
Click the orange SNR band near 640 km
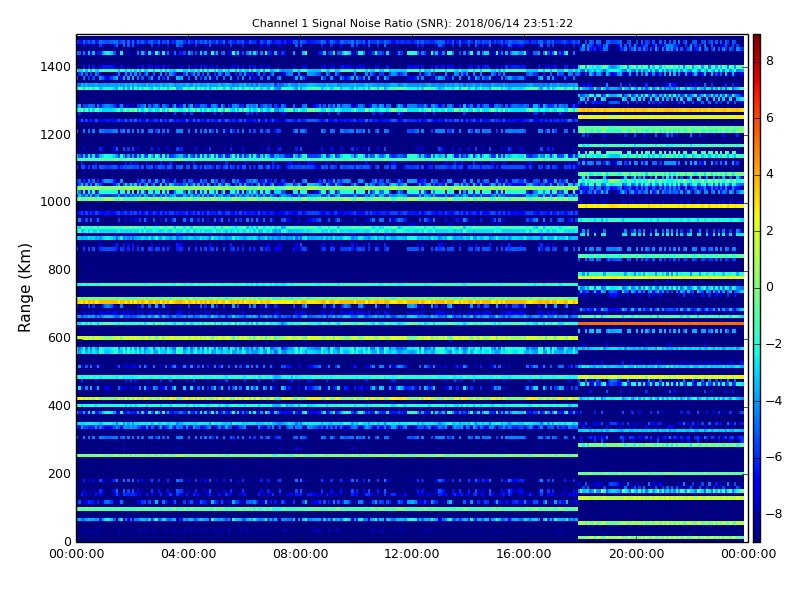tap(661, 323)
